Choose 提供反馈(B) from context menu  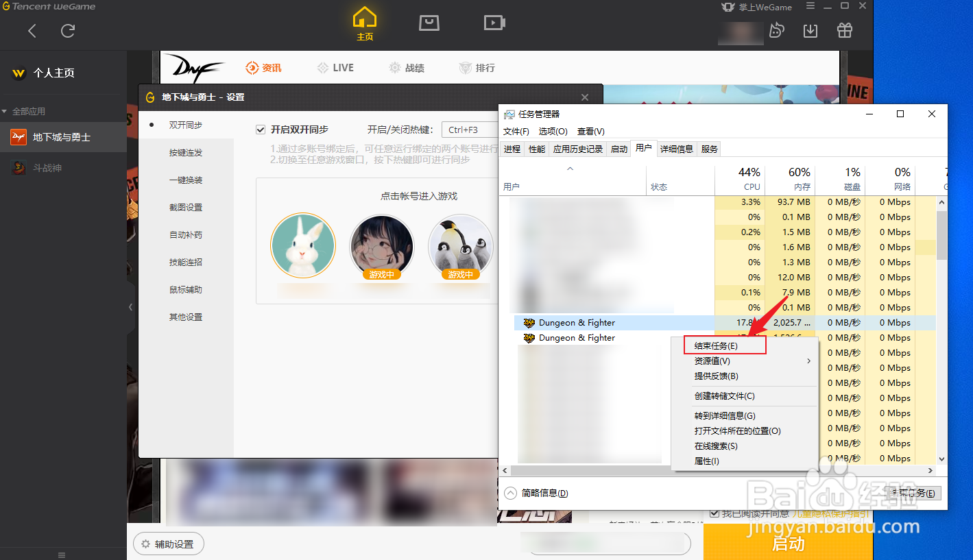745,376
